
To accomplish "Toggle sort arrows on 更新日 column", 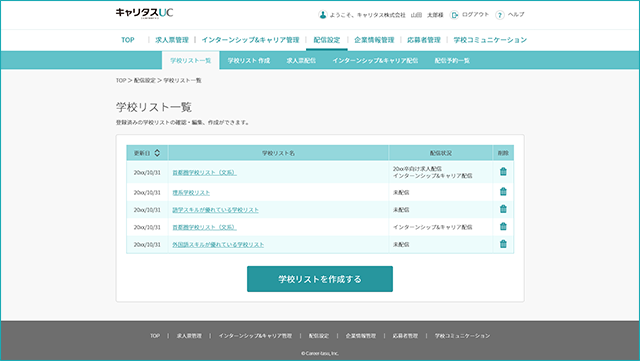I will [157, 153].
